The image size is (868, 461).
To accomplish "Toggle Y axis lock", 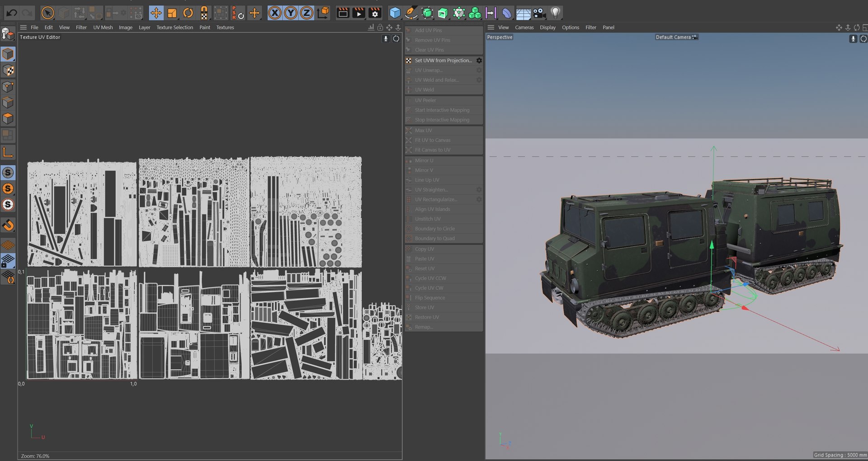I will [x=291, y=13].
